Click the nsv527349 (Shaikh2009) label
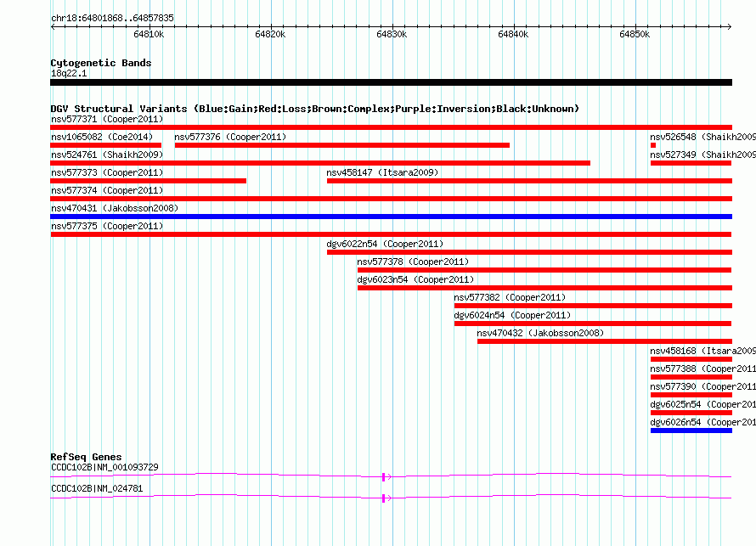The height and width of the screenshot is (546, 756). coord(703,155)
